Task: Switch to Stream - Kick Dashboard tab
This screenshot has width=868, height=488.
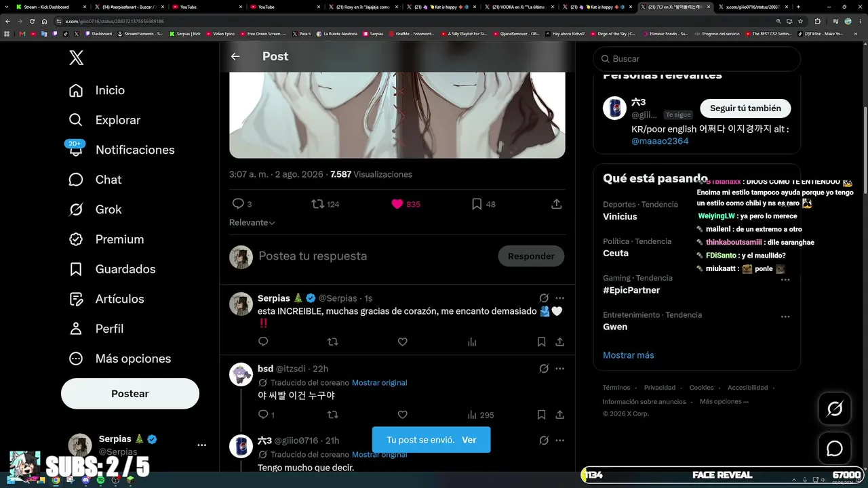Action: click(46, 7)
